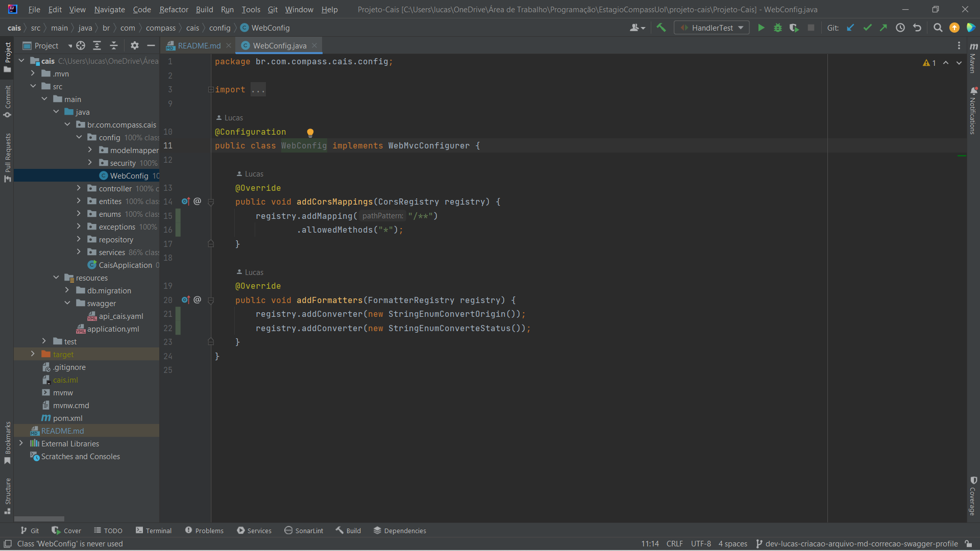Viewport: 980px width, 551px height.
Task: Push commits using the Git push arrow
Action: tap(884, 28)
